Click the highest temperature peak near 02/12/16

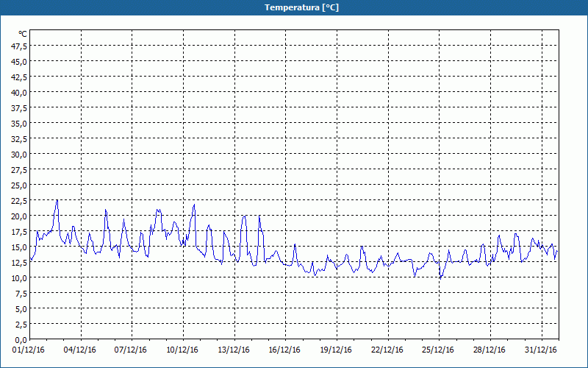57,200
